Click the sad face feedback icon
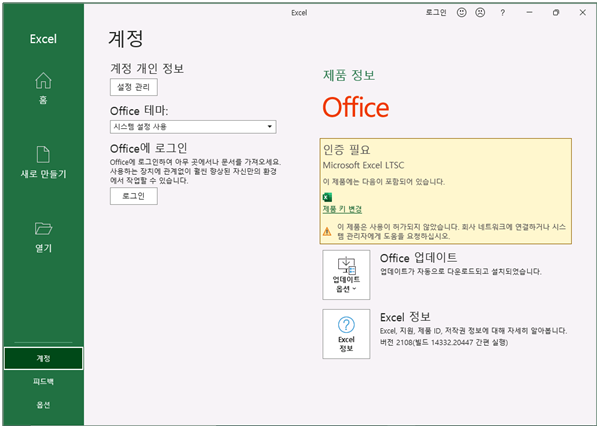 tap(480, 13)
